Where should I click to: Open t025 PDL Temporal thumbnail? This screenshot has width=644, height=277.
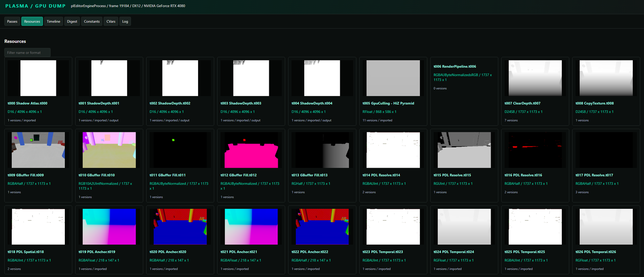pyautogui.click(x=535, y=227)
